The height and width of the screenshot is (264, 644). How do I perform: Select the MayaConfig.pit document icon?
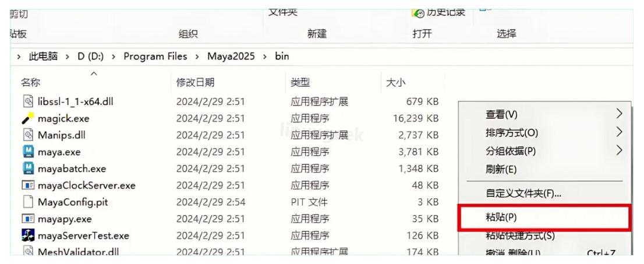pos(27,202)
